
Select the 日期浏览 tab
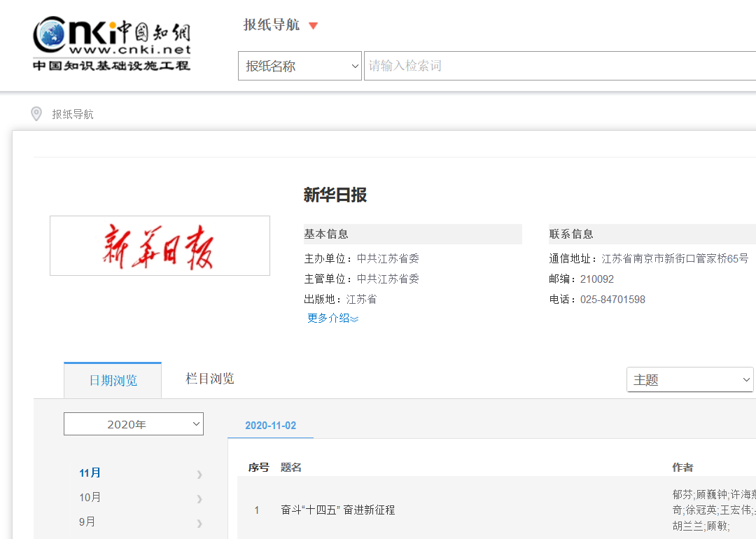[113, 381]
